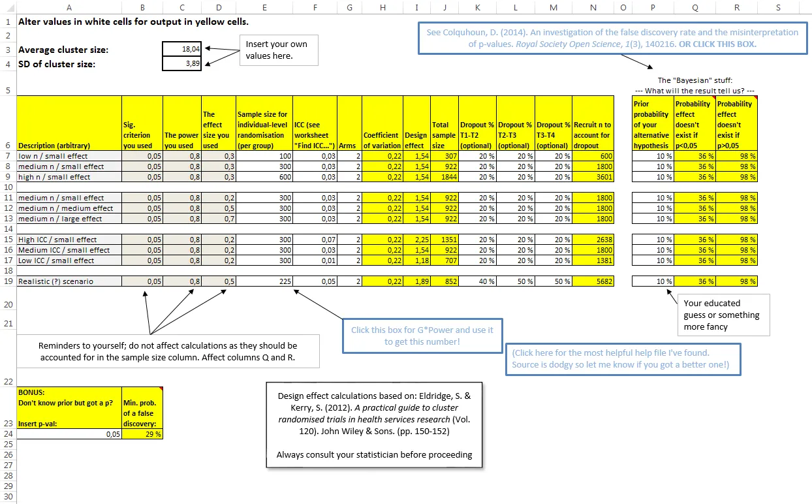
Task: Select effect size cell 0,5 in medium n / medium effect row
Action: (x=219, y=208)
